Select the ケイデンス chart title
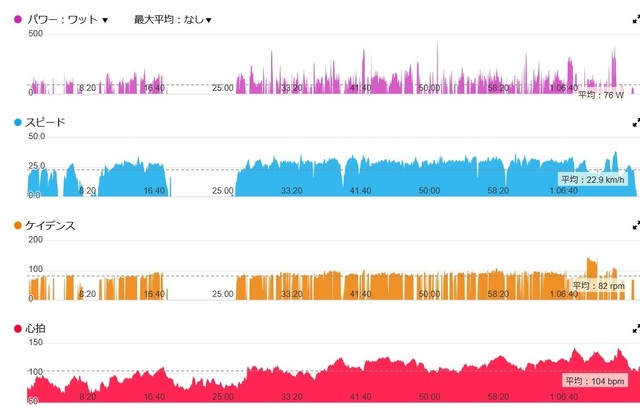 pyautogui.click(x=53, y=226)
